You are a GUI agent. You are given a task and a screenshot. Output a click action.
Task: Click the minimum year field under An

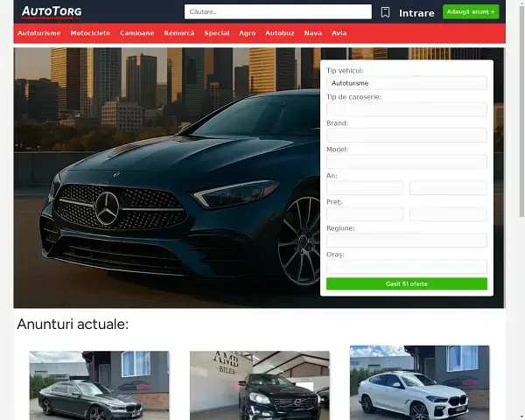(x=365, y=188)
